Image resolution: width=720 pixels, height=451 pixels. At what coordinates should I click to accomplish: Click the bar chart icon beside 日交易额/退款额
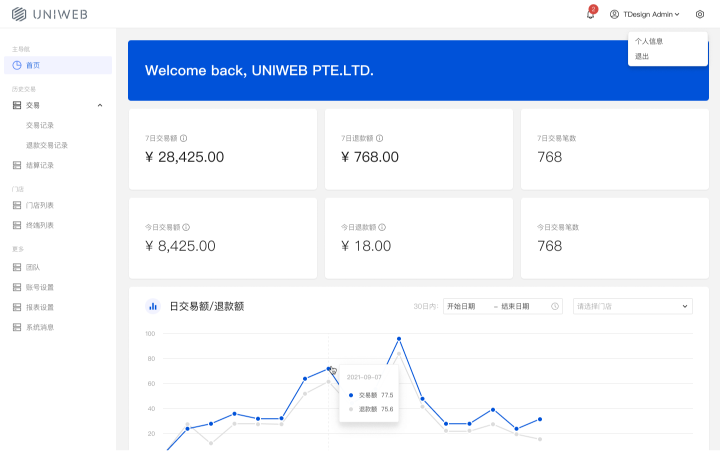153,306
